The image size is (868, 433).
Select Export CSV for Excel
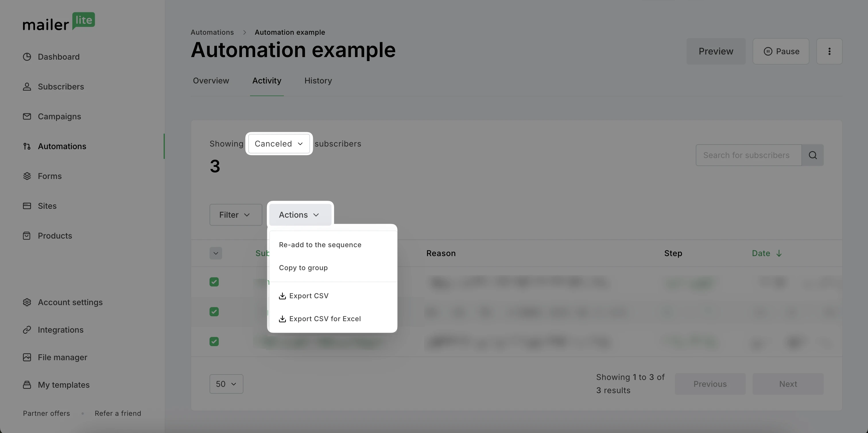(333, 319)
